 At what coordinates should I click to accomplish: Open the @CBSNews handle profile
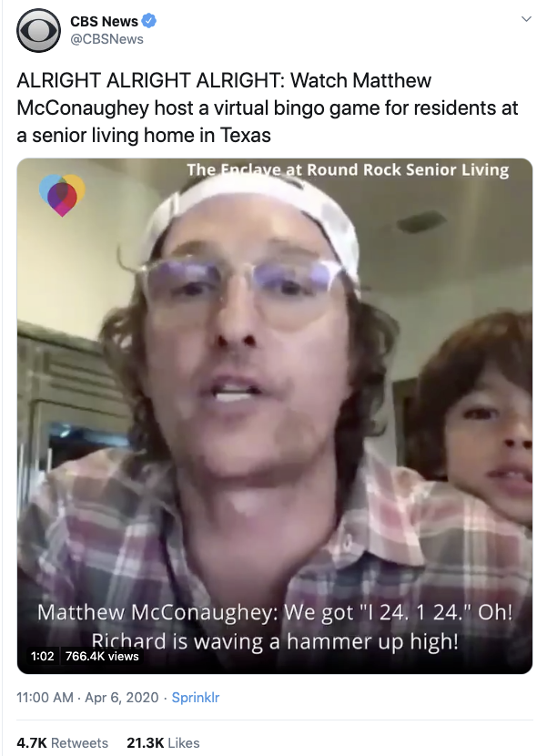107,39
